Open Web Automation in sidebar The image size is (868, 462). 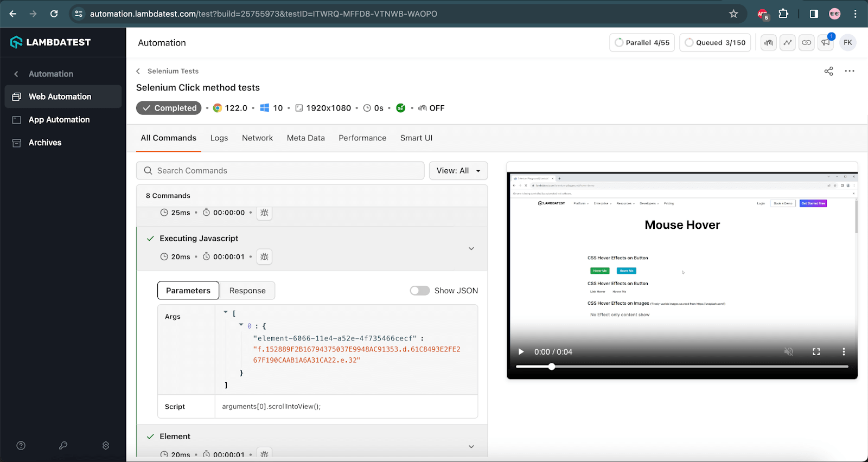point(63,97)
